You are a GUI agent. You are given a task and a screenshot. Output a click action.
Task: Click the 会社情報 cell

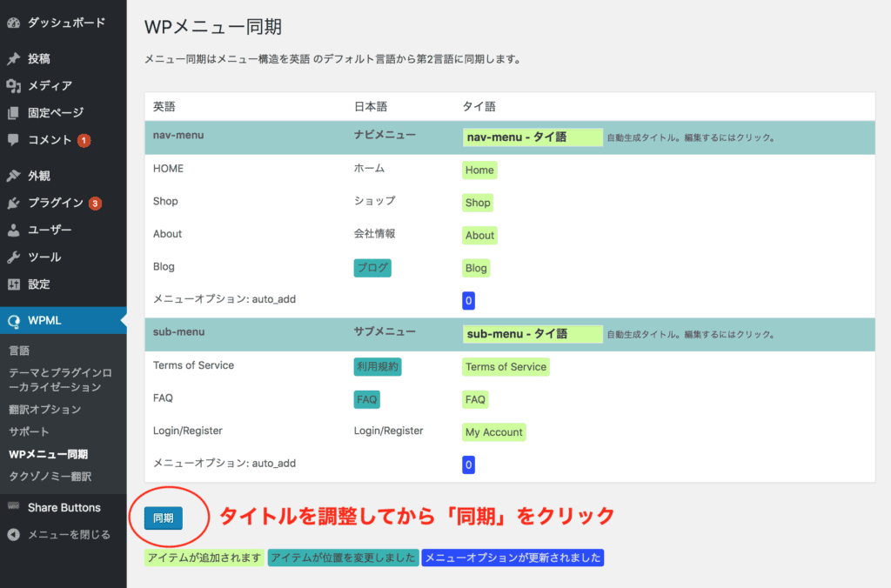(x=374, y=233)
